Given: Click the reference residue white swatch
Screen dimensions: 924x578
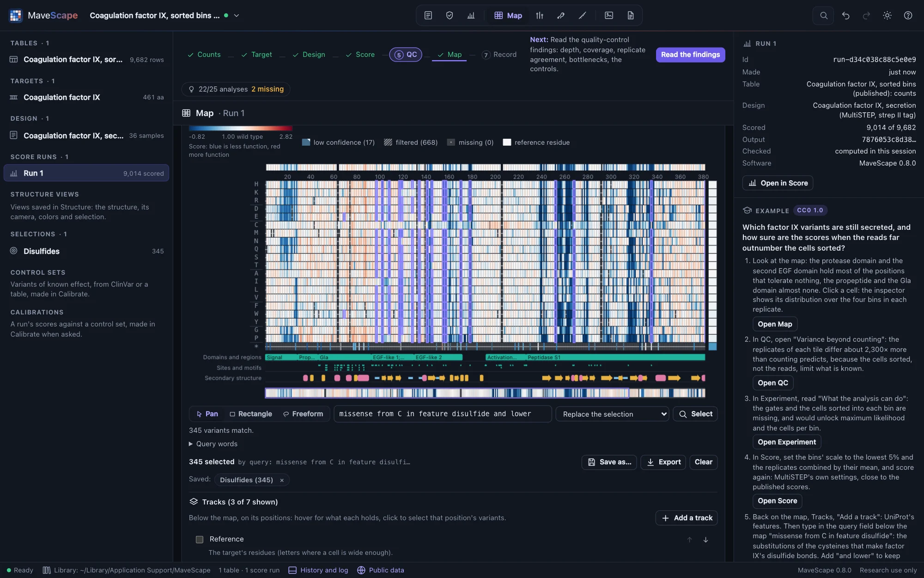Looking at the screenshot, I should click(507, 142).
